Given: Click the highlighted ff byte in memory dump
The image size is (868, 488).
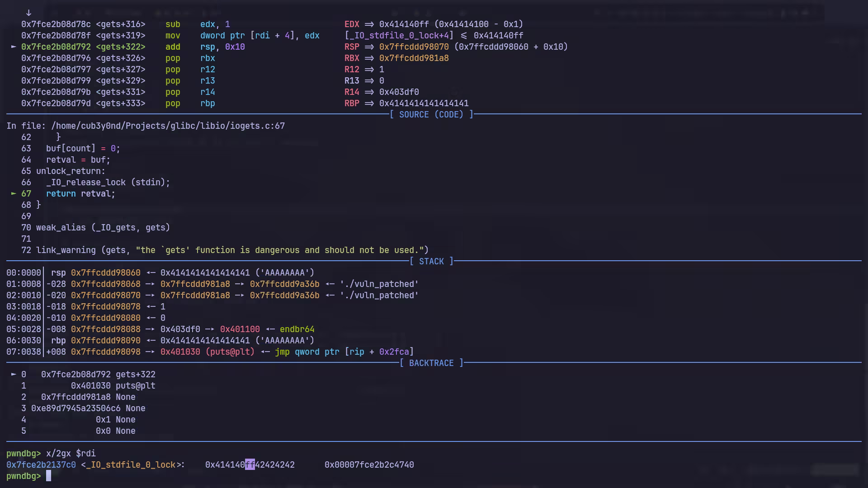Looking at the screenshot, I should [x=250, y=465].
